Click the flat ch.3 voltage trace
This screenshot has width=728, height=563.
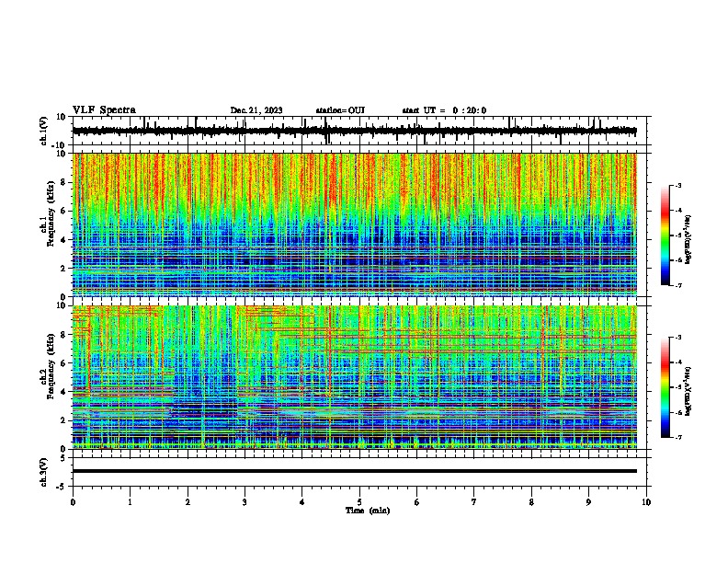[x=355, y=471]
